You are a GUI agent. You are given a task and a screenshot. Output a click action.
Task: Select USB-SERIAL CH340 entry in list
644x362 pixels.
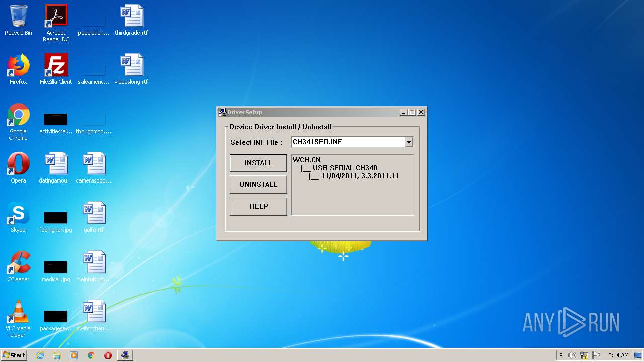[x=345, y=168]
